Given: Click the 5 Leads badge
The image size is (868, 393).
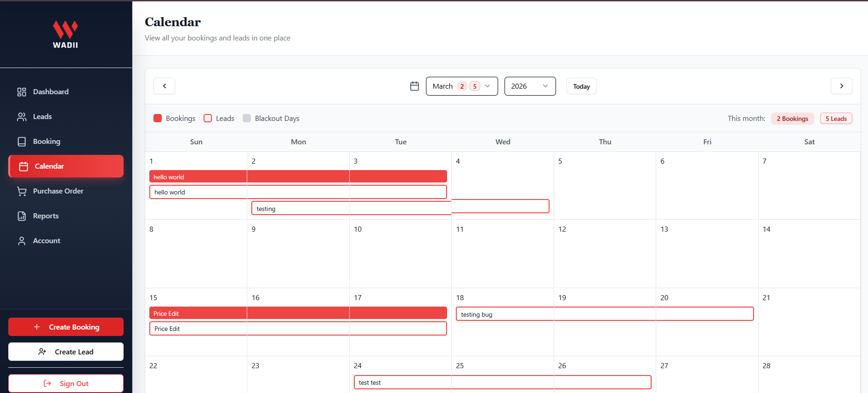Looking at the screenshot, I should (x=836, y=119).
